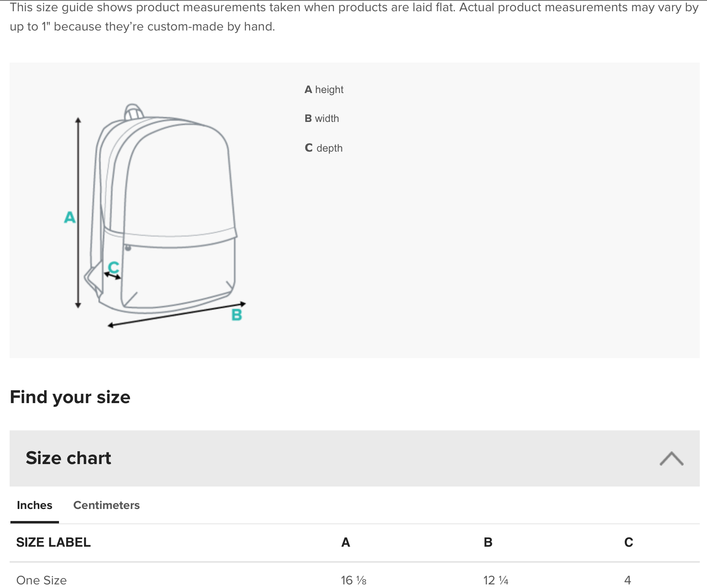Select the One Size row label
Image resolution: width=707 pixels, height=588 pixels.
(x=41, y=580)
